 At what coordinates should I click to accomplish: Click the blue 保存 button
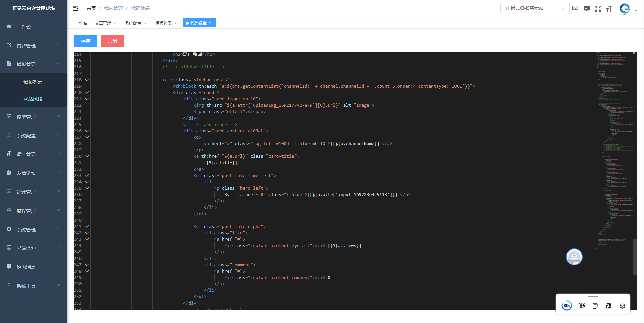[86, 41]
